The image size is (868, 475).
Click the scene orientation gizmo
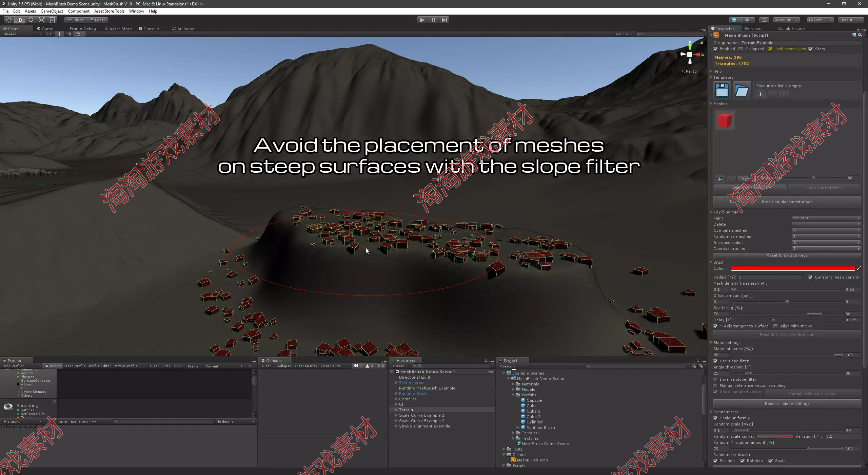[x=690, y=54]
